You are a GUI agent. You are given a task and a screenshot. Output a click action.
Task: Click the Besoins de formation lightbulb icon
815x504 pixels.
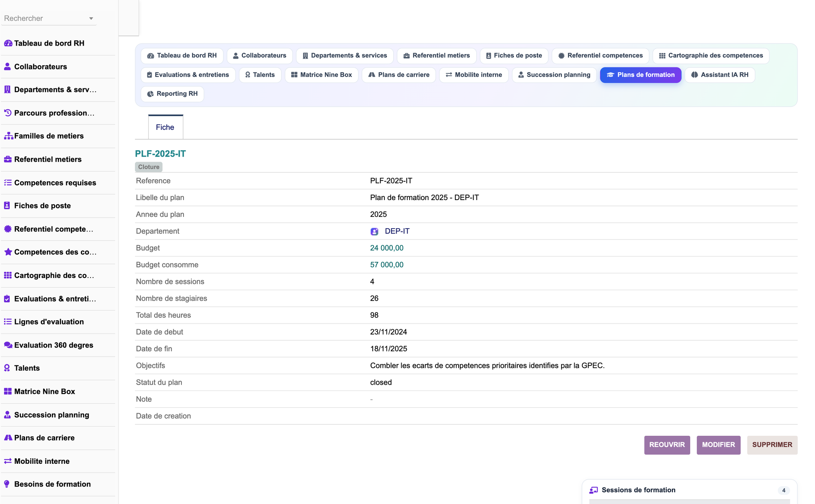click(7, 484)
